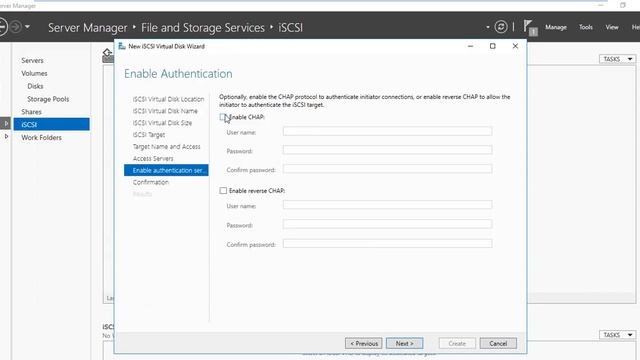Click the Server Manager breadcrumb text
The height and width of the screenshot is (360, 640).
pos(88,28)
